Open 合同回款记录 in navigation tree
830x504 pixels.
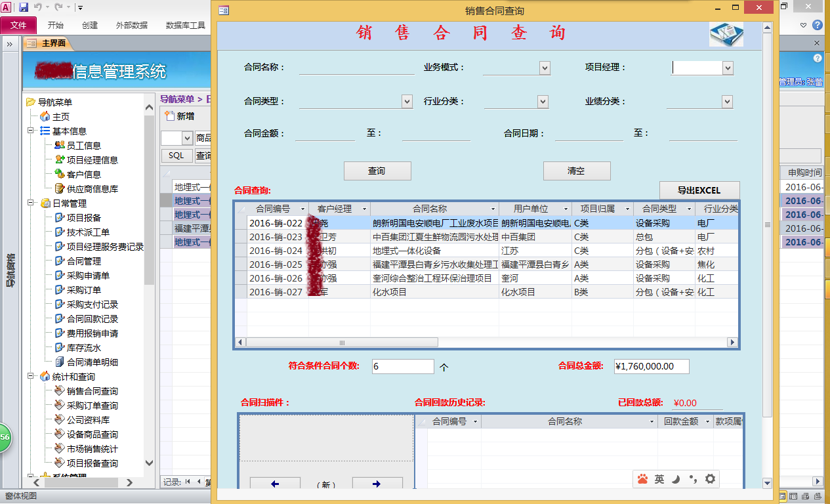point(92,318)
